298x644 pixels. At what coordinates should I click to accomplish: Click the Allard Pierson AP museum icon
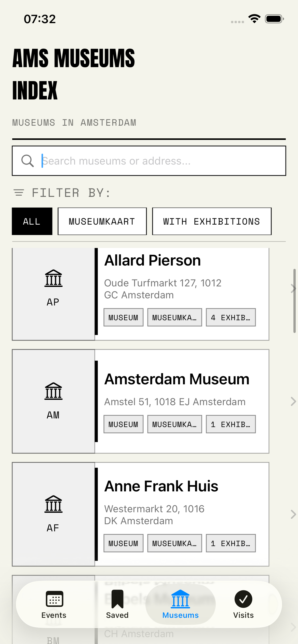pyautogui.click(x=53, y=278)
